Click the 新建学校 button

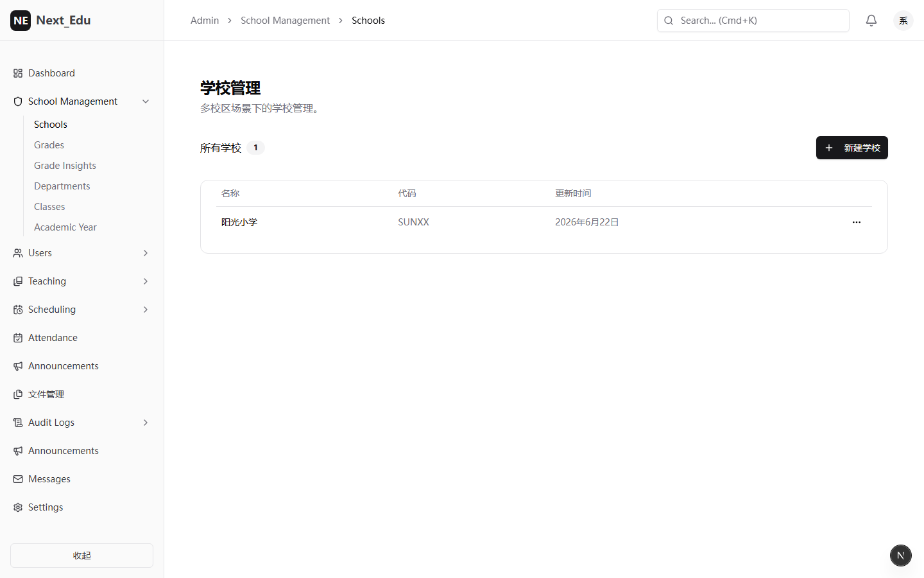[x=852, y=148]
